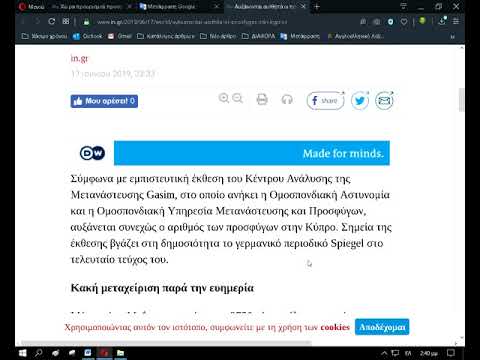Open the Made for minds banner
480x360 pixels.
pyautogui.click(x=252, y=153)
